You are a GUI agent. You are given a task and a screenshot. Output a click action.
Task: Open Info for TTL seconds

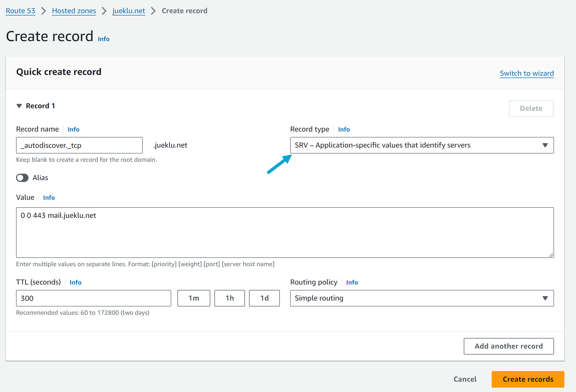click(76, 282)
